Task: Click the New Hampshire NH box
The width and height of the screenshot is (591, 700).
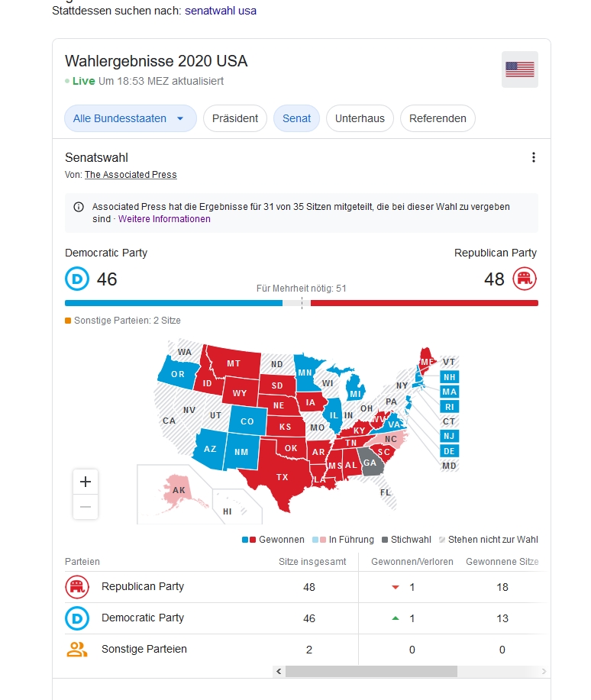Action: [450, 377]
